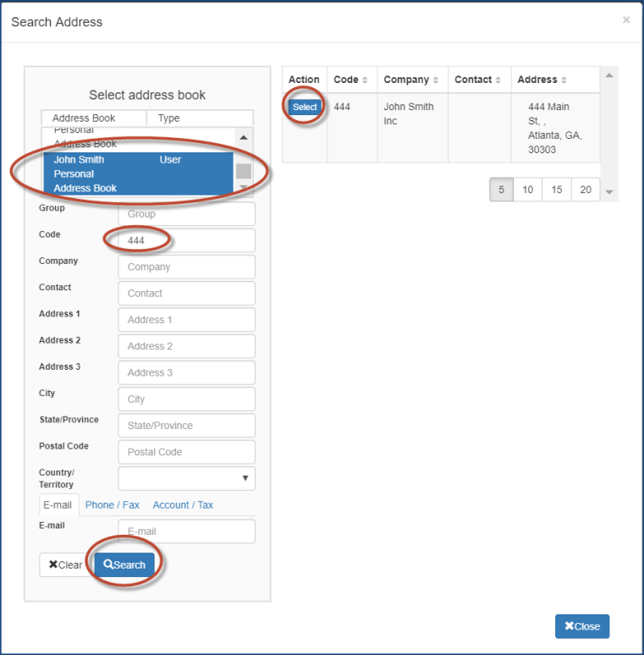644x655 pixels.
Task: Open the Account / Tax tab
Action: (183, 505)
